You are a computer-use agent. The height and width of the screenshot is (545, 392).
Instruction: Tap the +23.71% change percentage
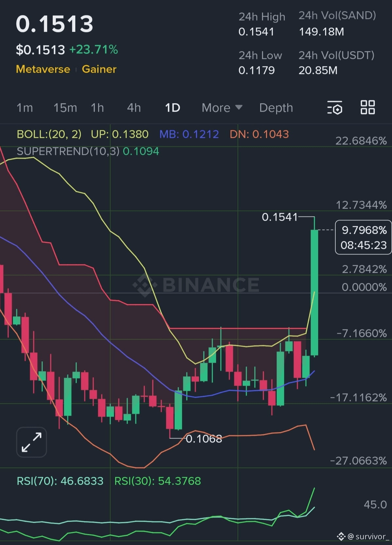pos(94,49)
